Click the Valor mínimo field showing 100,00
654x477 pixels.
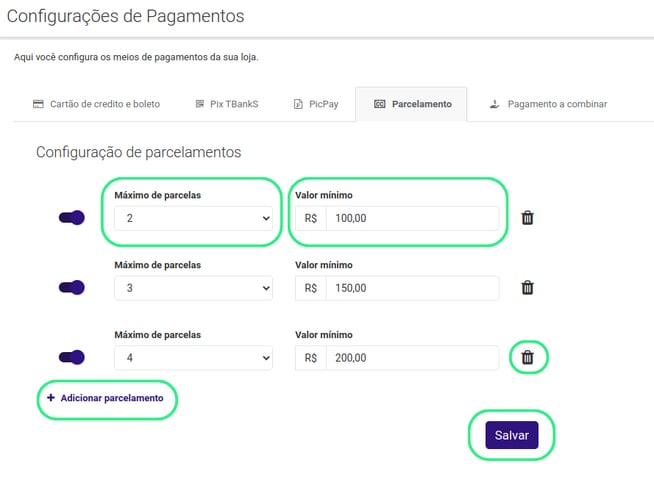[411, 218]
